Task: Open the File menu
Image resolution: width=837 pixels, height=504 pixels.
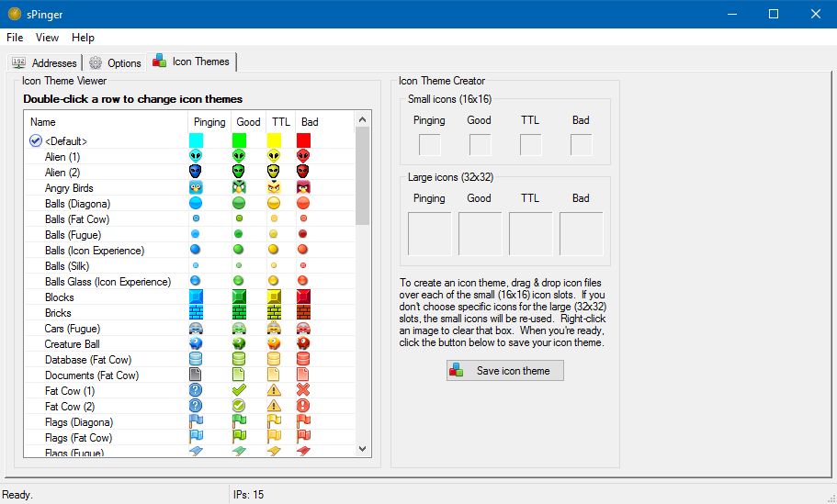Action: pyautogui.click(x=15, y=38)
